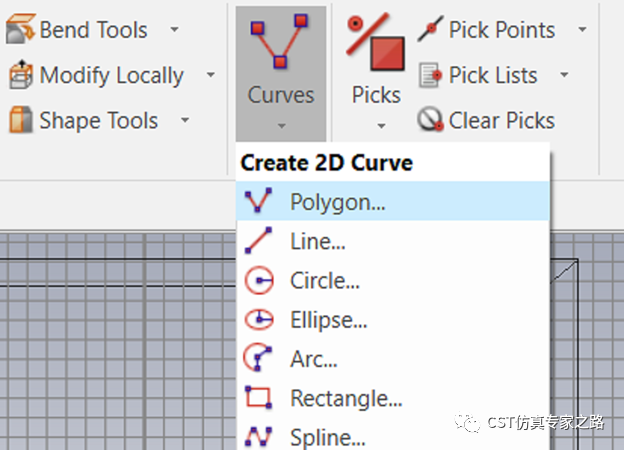Screen dimensions: 624x450
Task: Choose the Rectangle... curve menu item
Action: (393, 398)
